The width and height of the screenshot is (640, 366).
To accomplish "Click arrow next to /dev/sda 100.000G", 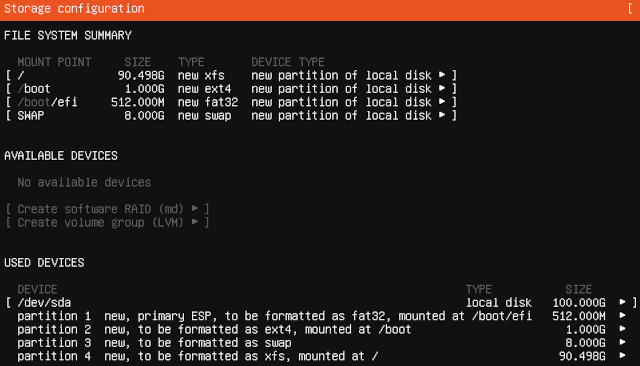I will coord(622,302).
